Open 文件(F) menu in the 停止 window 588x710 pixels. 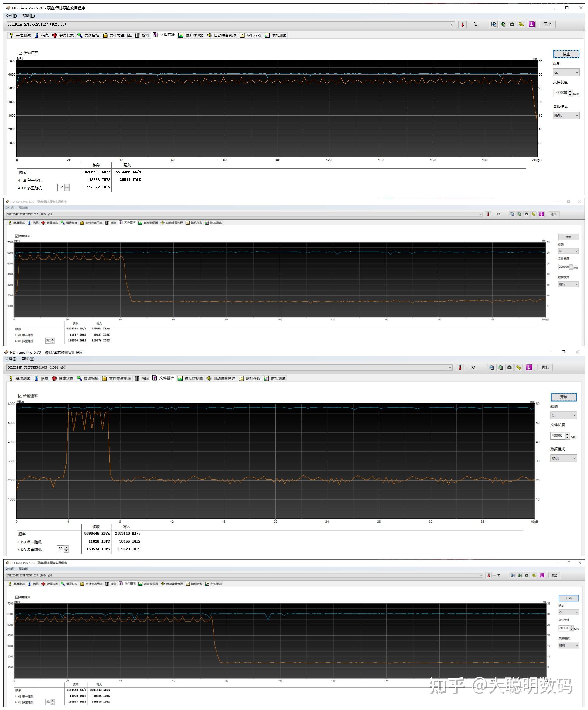click(x=11, y=16)
